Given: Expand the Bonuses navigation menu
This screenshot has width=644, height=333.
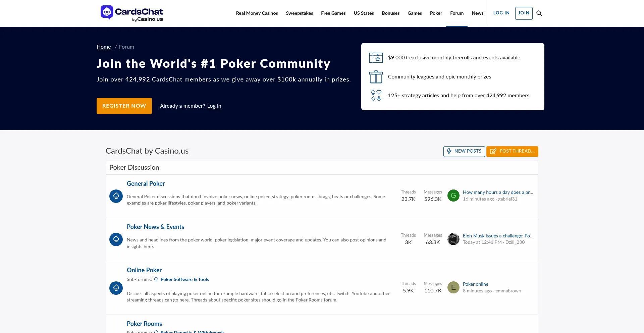Looking at the screenshot, I should pyautogui.click(x=390, y=13).
